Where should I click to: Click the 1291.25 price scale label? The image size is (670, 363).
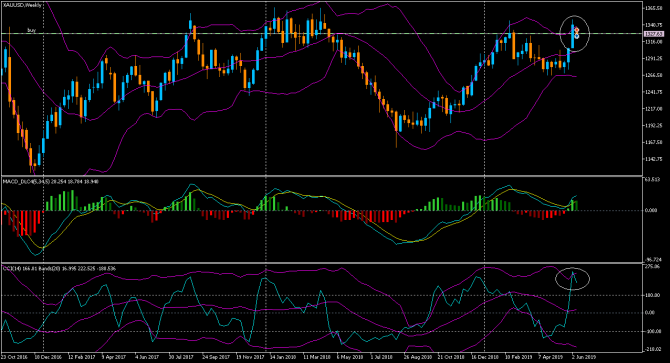654,59
